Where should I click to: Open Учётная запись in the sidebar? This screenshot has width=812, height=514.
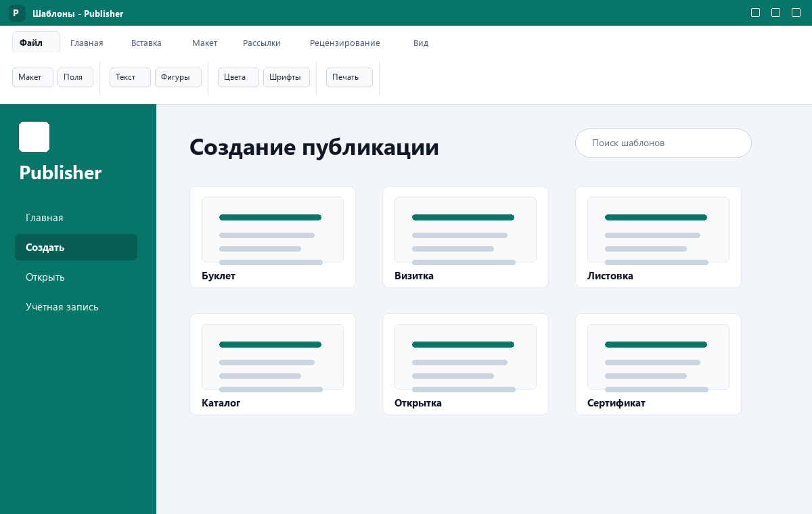76,307
